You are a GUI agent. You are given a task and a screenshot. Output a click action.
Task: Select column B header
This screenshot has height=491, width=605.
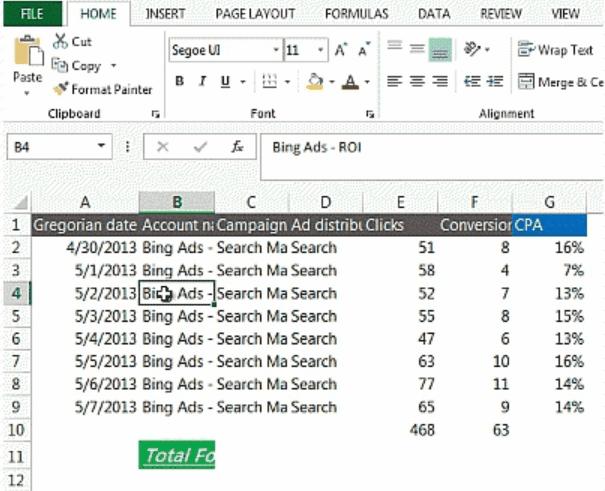(x=177, y=202)
